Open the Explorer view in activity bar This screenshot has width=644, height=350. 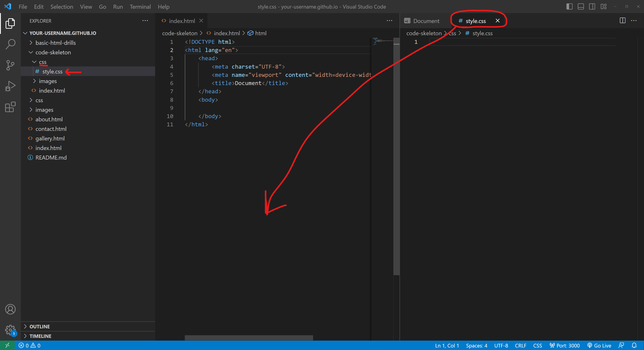pyautogui.click(x=10, y=23)
